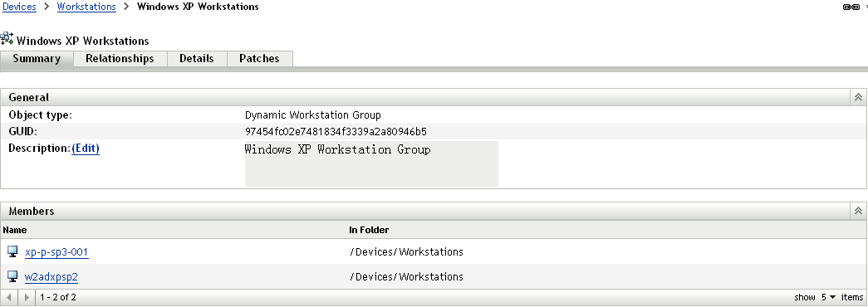Click the Windows XP Workstations breadcrumb text

coord(198,7)
